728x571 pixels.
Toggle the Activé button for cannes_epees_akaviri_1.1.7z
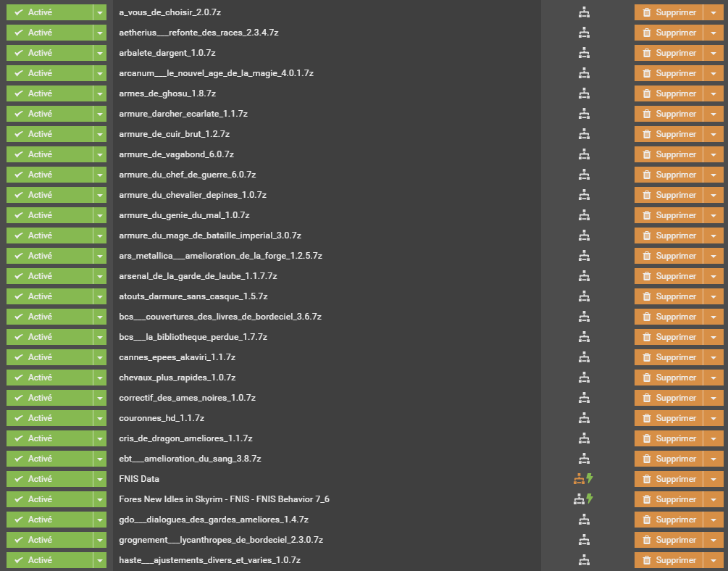49,357
